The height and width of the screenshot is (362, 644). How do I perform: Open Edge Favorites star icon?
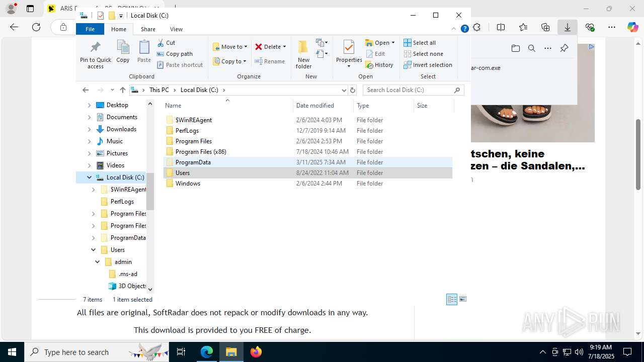point(523,27)
